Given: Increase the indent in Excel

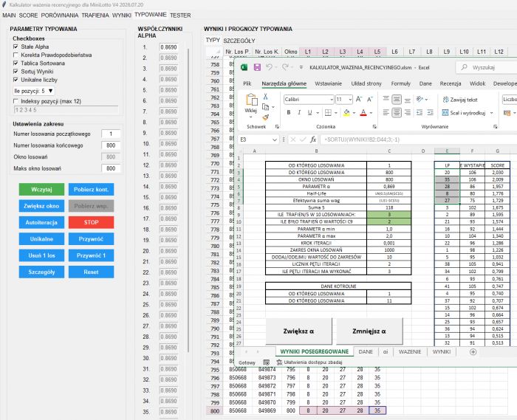Looking at the screenshot, I should pos(431,113).
